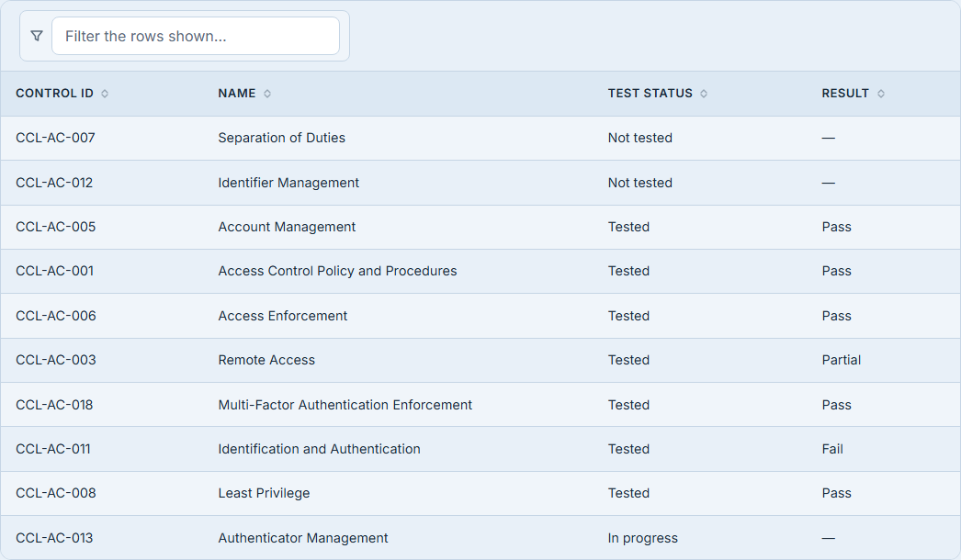Click 'Pass' result for Least Privilege
The height and width of the screenshot is (560, 961).
coord(837,493)
